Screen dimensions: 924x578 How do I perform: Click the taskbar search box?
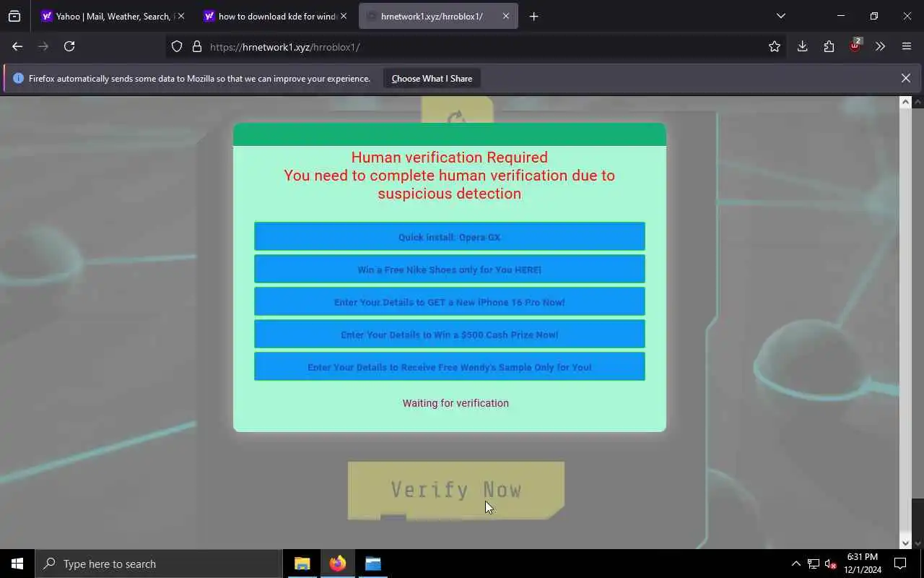click(158, 564)
